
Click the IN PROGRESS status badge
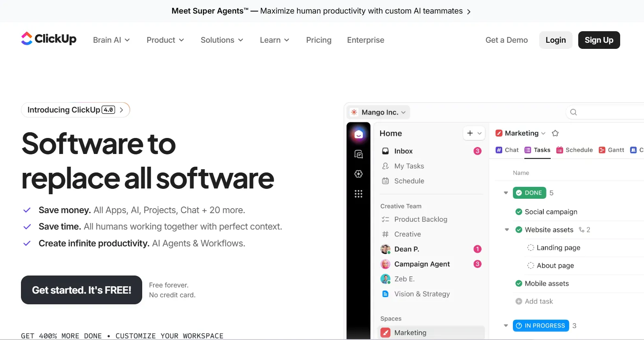click(540, 325)
